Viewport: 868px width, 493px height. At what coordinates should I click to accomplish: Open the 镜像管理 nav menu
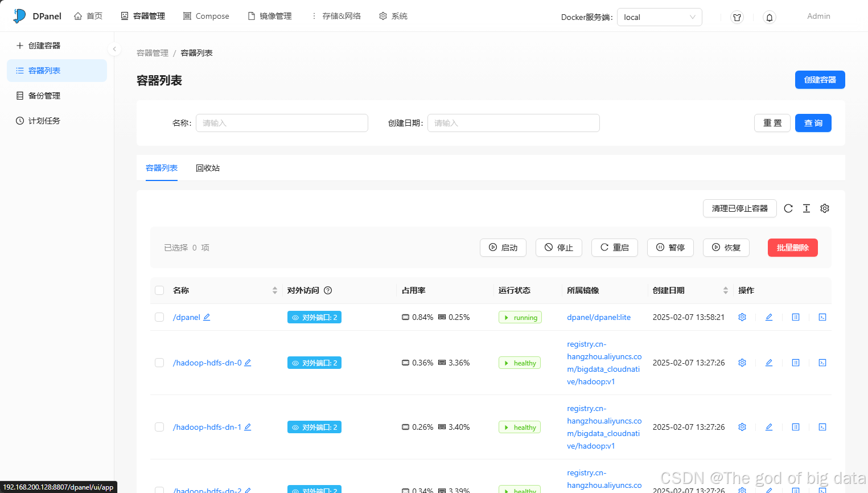click(270, 16)
